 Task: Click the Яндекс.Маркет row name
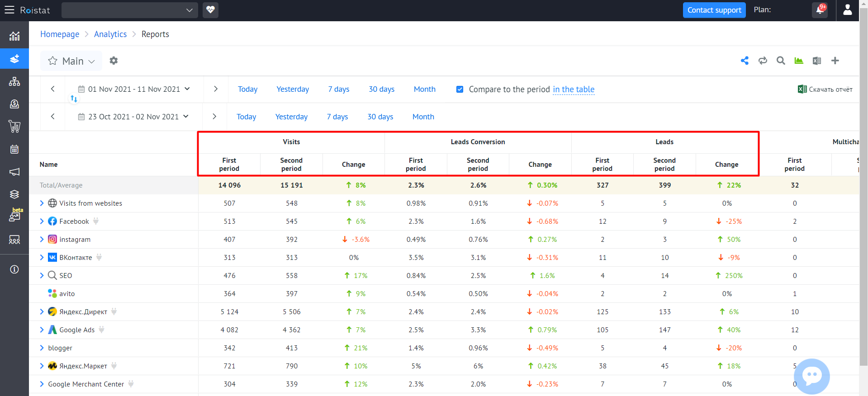pos(83,366)
